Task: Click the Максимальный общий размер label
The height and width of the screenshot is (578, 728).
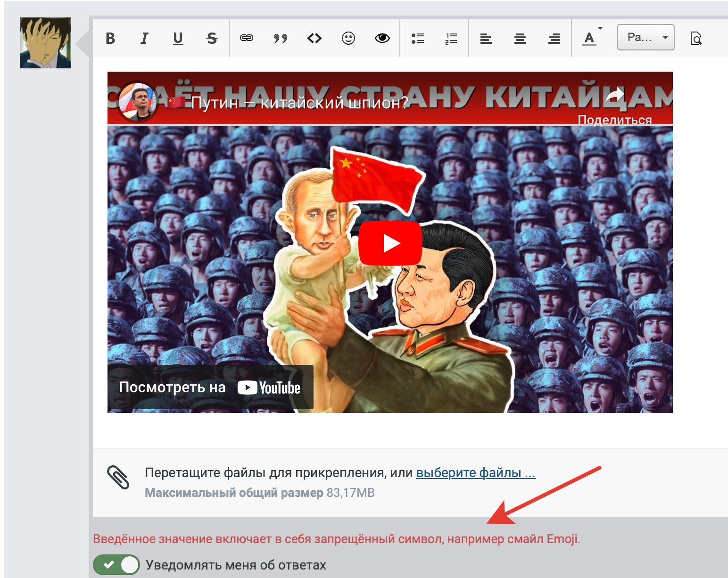Action: 234,493
